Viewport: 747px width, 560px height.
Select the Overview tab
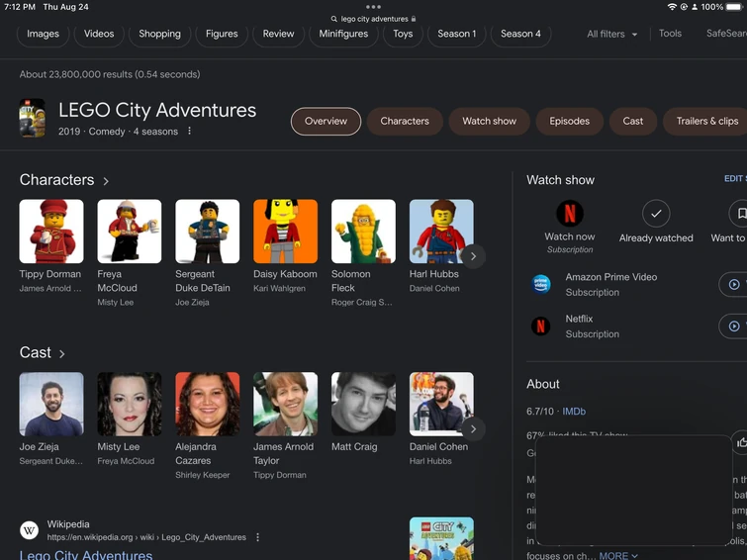(x=326, y=121)
